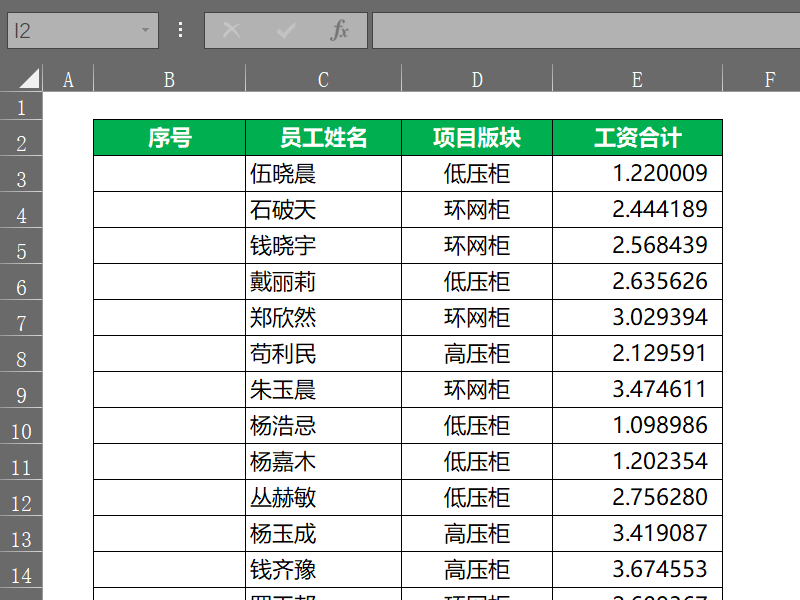
Task: Click the value 2.756280
Action: tap(660, 497)
